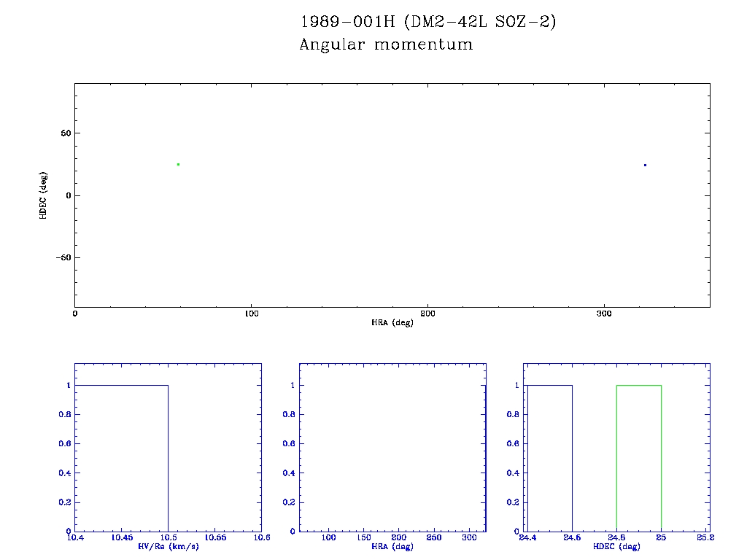Screen dimensions: 747x560
Task: Click the black HRA (deg) label under the top plot
Action: 392,322
